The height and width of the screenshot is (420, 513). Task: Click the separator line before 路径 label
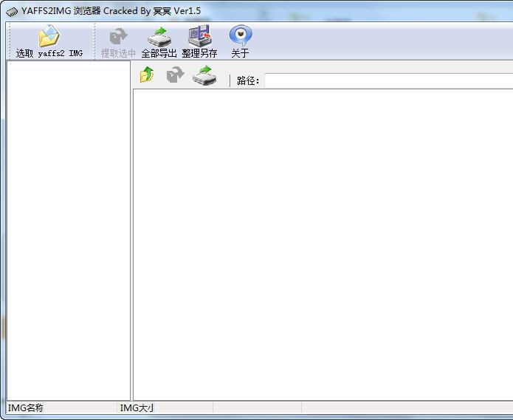(x=230, y=80)
